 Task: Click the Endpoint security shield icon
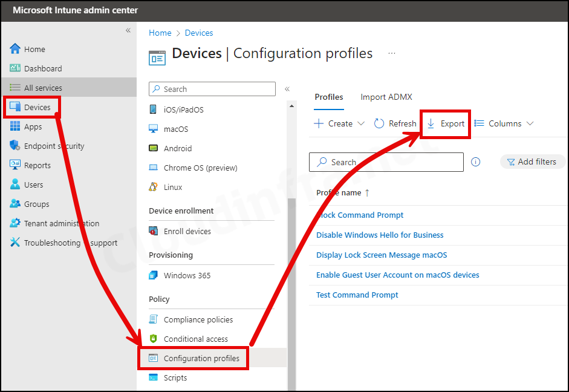click(15, 146)
